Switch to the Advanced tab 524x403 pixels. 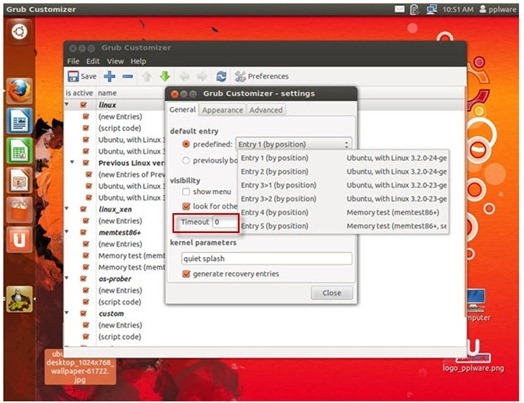(266, 110)
